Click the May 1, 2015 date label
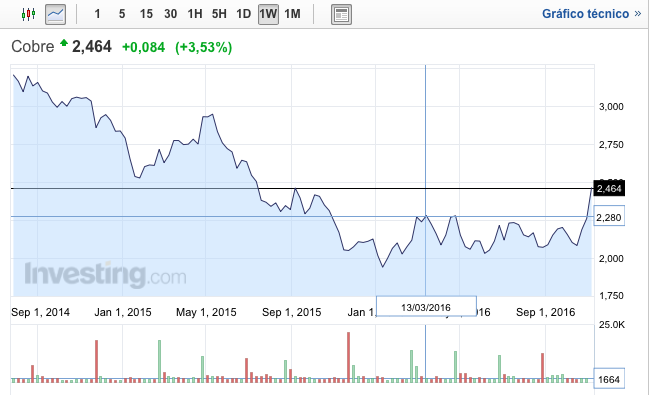 tap(206, 312)
